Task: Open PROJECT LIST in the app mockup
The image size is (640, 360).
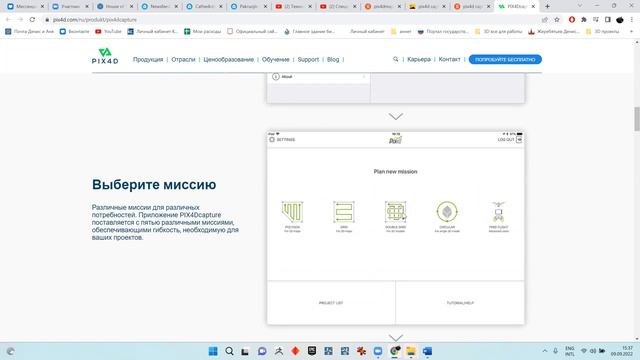Action: (331, 303)
